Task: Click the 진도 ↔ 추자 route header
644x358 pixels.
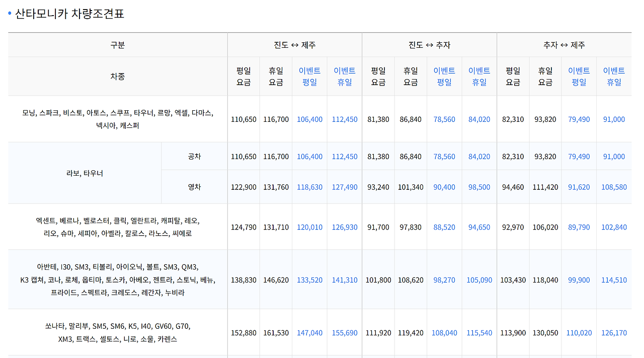Action: click(x=429, y=45)
